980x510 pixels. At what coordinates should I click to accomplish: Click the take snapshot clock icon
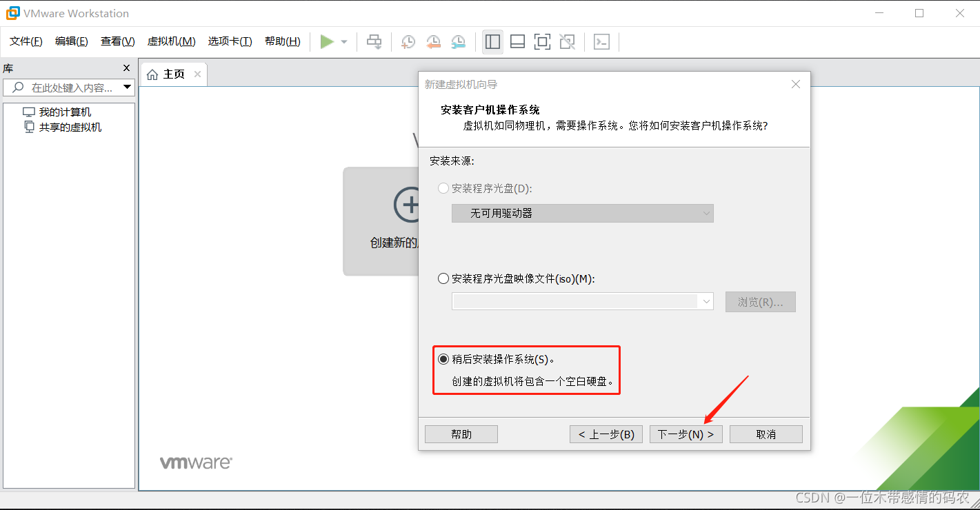(408, 42)
